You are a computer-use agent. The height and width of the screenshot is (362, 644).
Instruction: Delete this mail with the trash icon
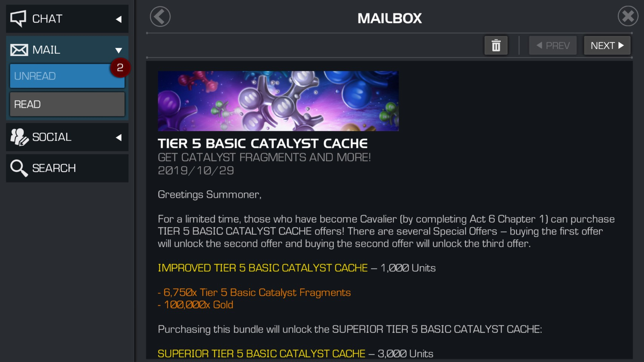pyautogui.click(x=496, y=46)
